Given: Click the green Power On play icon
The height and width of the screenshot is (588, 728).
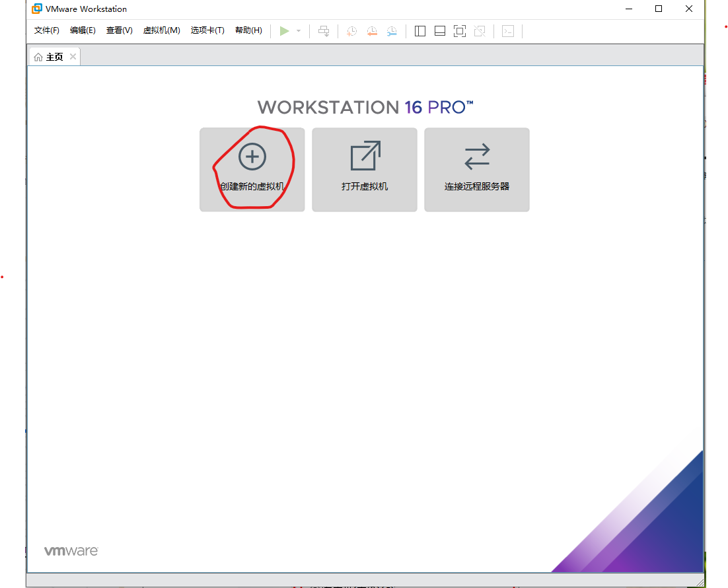Looking at the screenshot, I should point(284,31).
